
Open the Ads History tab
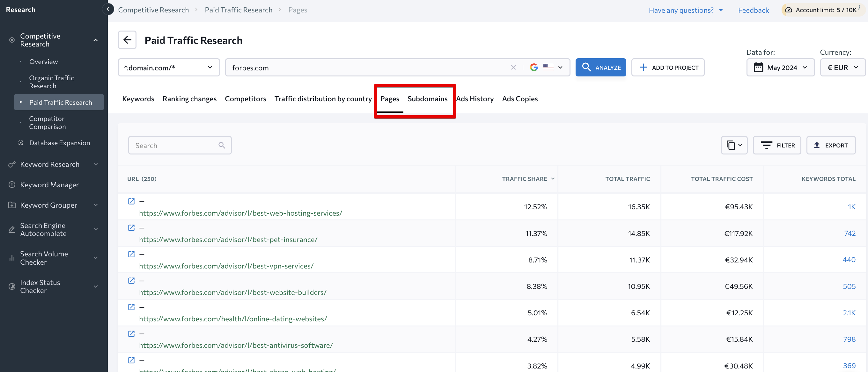point(474,99)
